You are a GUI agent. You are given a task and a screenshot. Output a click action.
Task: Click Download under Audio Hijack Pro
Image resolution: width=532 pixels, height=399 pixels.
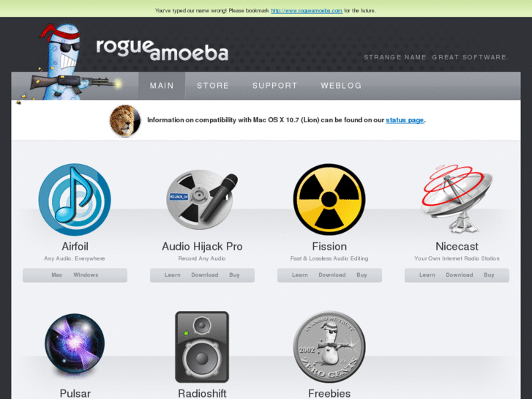pos(205,275)
